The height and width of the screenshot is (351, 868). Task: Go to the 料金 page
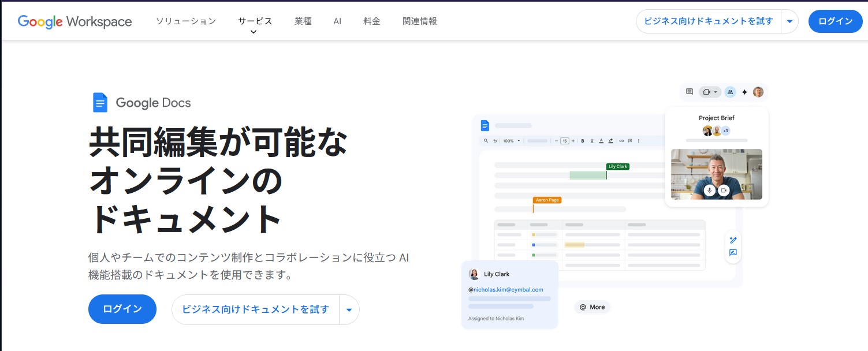click(x=372, y=21)
